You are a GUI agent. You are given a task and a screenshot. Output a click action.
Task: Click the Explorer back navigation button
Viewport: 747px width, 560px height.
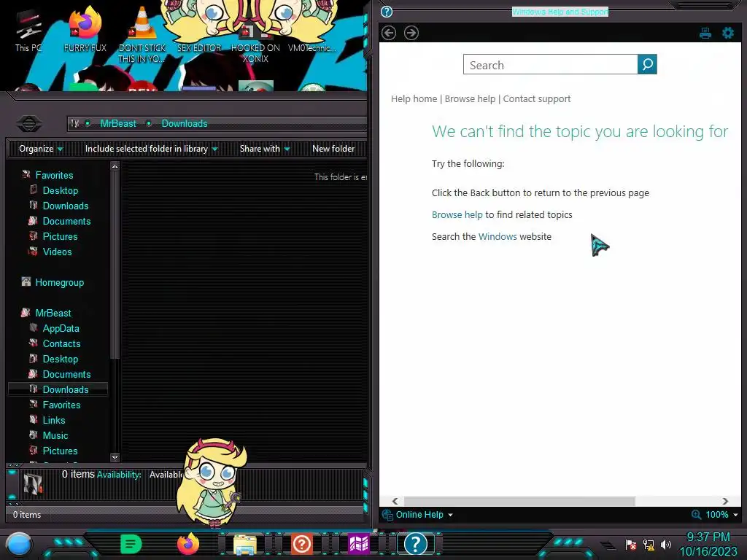pos(28,124)
